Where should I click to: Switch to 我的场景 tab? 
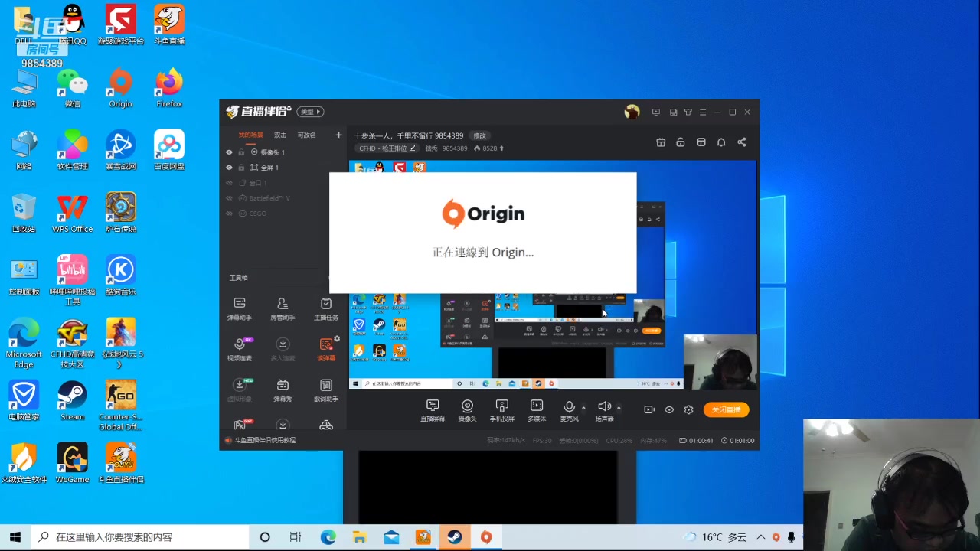[250, 135]
